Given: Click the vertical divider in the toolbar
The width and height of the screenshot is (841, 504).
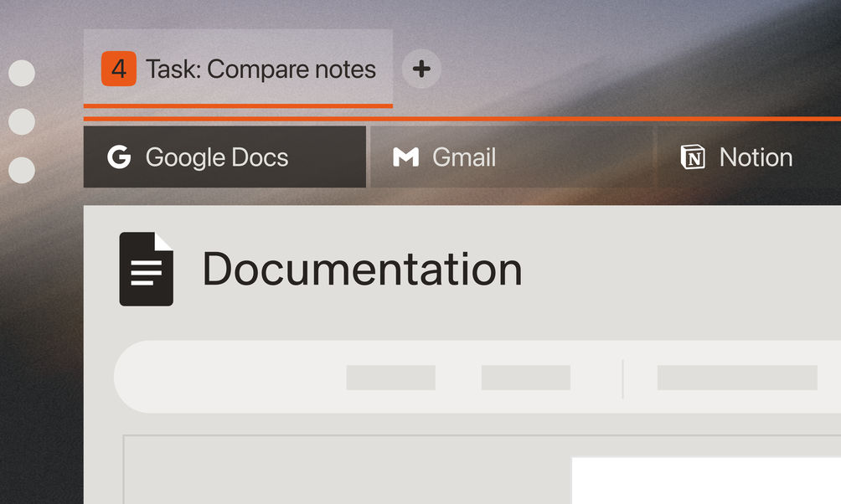Looking at the screenshot, I should (x=623, y=378).
